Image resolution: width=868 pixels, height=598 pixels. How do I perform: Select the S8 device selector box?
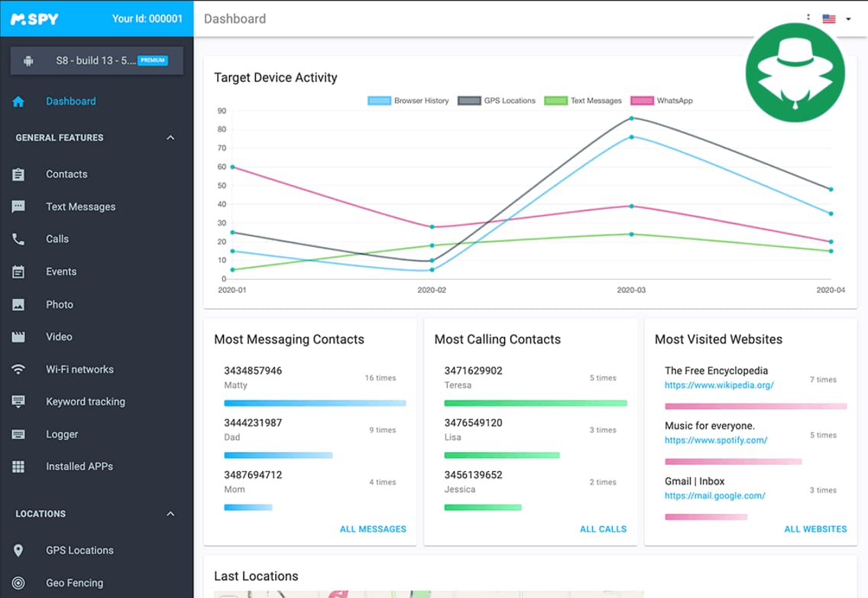[97, 60]
